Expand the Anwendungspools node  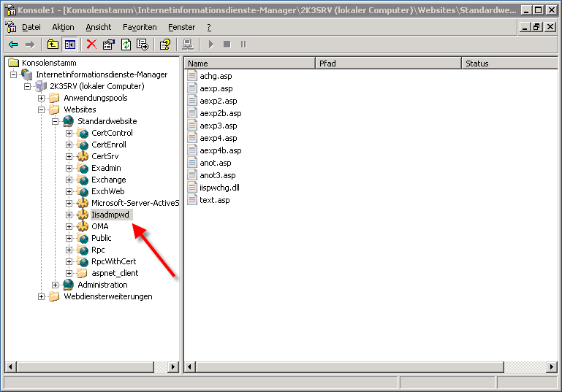pos(41,98)
